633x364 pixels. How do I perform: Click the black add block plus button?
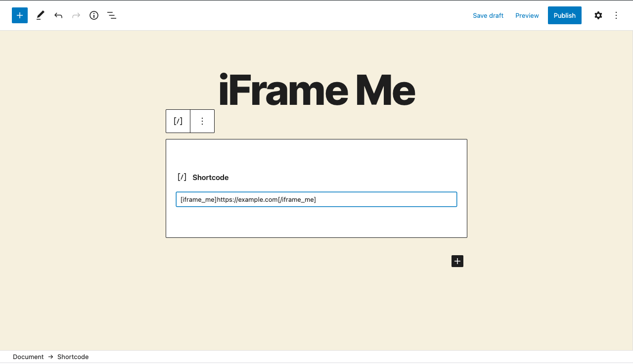457,261
